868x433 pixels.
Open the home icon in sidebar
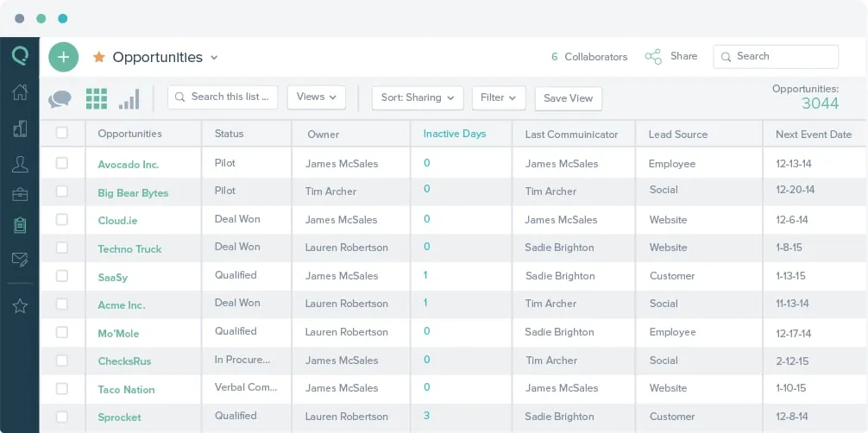point(20,92)
